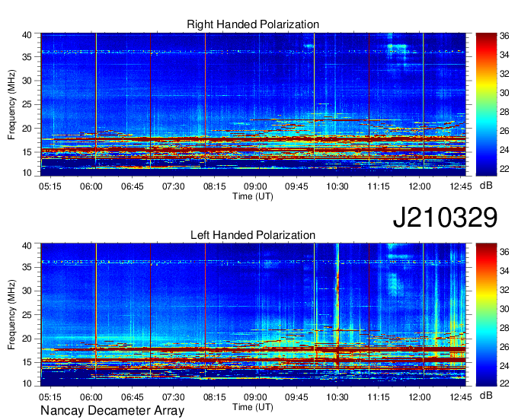Click the 32 dB value on top color bar
The width and height of the screenshot is (518, 420).
pyautogui.click(x=504, y=74)
